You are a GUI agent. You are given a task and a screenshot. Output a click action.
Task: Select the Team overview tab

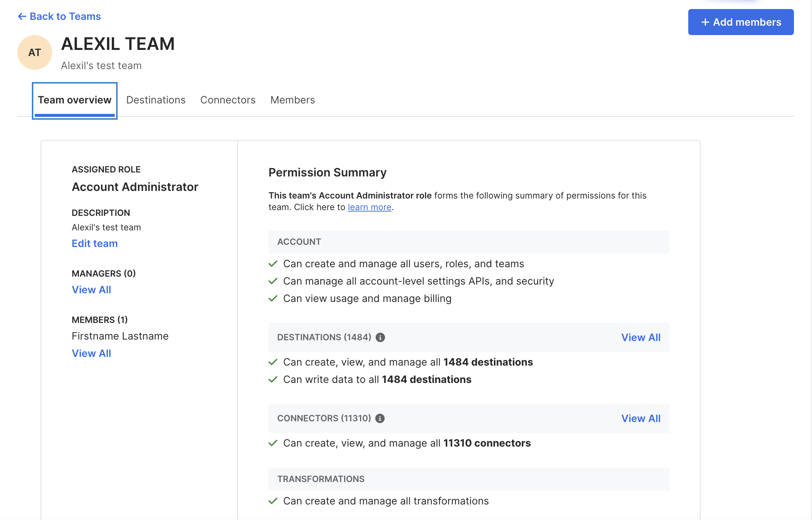[75, 100]
